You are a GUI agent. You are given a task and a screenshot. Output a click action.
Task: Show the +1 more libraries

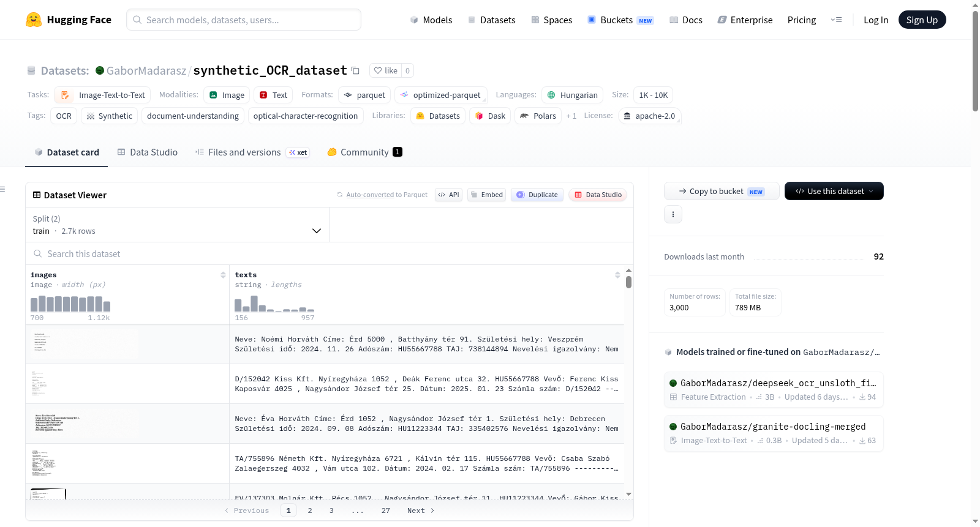coord(571,116)
